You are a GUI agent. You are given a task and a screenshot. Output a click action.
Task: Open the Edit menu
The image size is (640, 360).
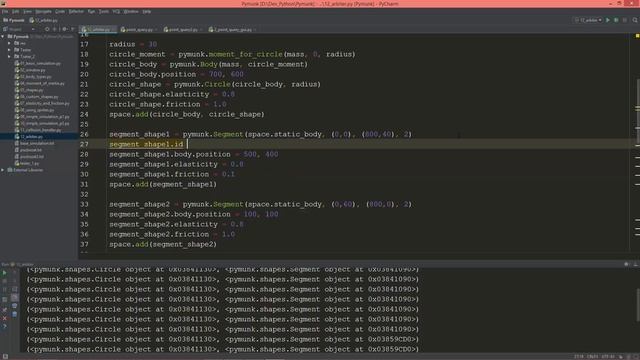(x=16, y=11)
